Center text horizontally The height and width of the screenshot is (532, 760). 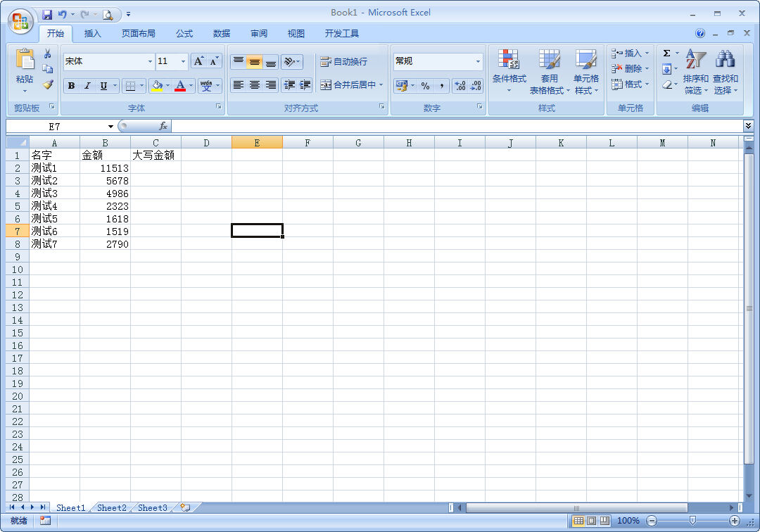[255, 85]
